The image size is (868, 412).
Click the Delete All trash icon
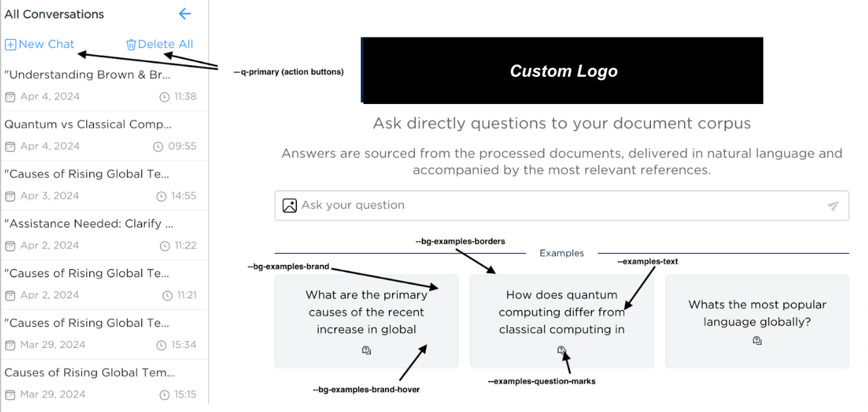tap(131, 44)
